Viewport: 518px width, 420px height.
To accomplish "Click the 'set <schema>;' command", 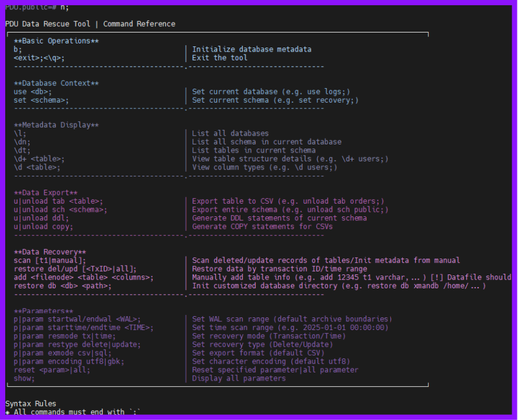I will coord(41,100).
